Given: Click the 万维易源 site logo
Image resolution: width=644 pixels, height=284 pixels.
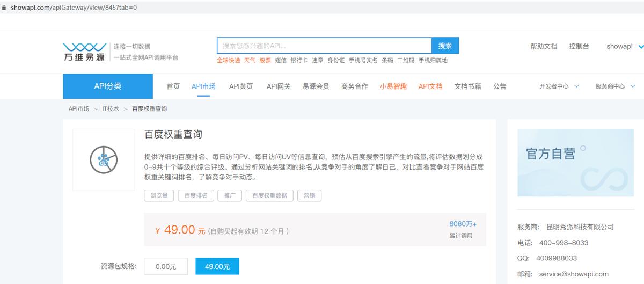Looking at the screenshot, I should pyautogui.click(x=84, y=52).
